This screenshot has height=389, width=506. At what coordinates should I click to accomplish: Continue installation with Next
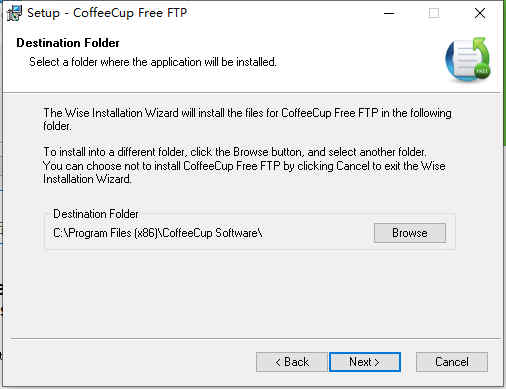[365, 362]
